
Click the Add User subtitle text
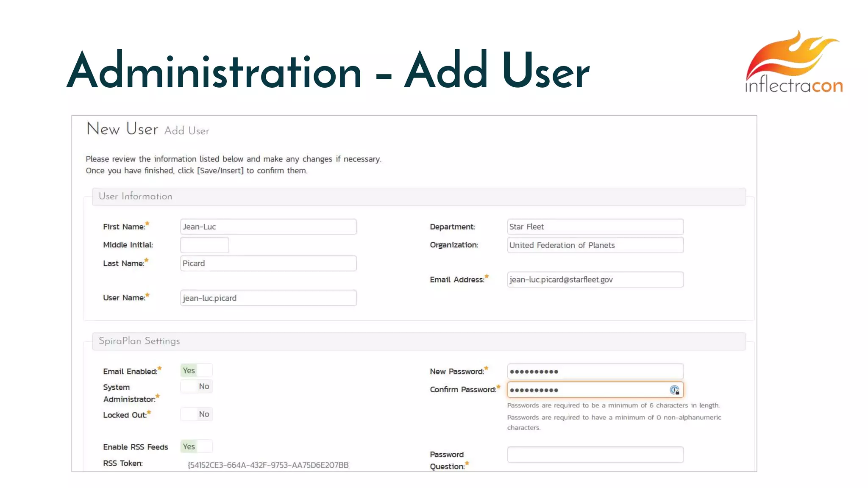tap(187, 131)
